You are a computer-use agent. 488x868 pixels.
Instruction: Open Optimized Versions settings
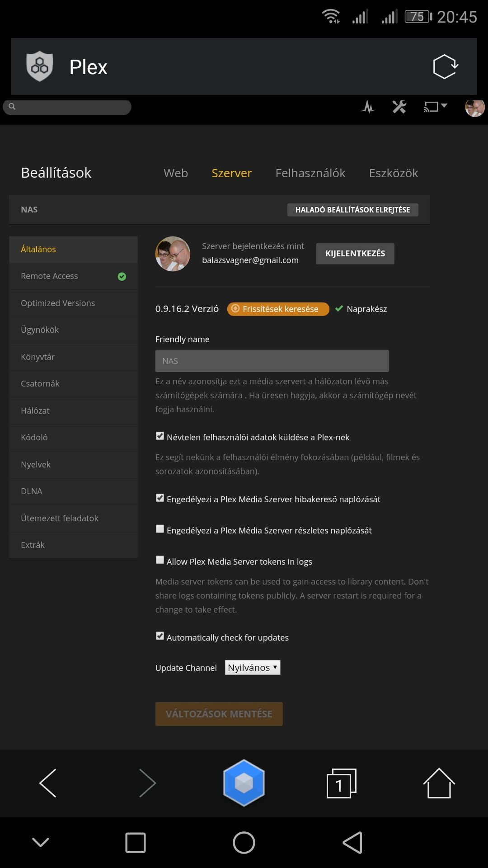tap(73, 303)
